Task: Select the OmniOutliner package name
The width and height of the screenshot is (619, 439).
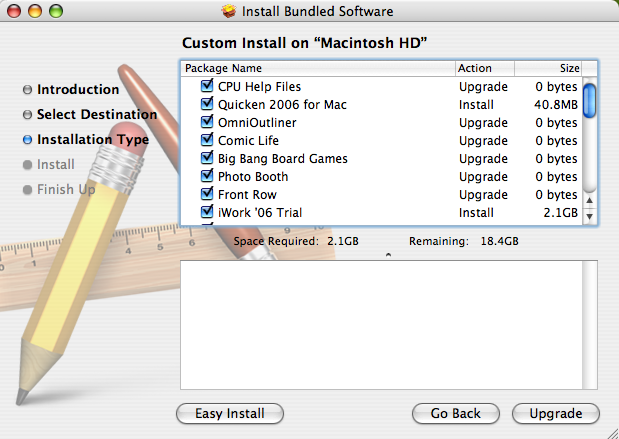Action: coord(257,123)
